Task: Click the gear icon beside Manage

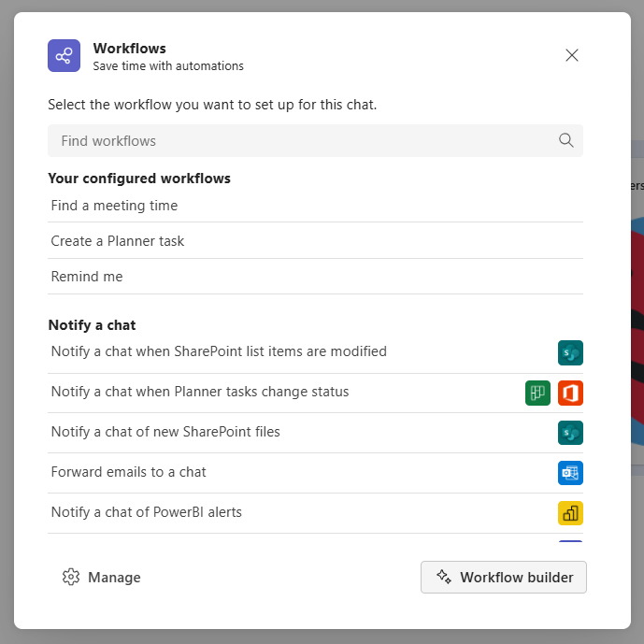Action: tap(71, 577)
